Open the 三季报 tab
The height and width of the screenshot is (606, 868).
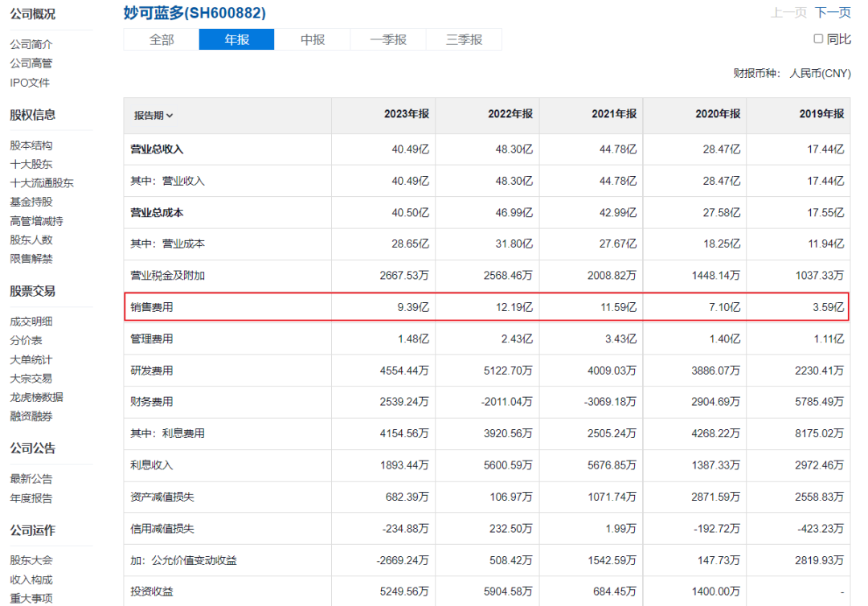[464, 40]
